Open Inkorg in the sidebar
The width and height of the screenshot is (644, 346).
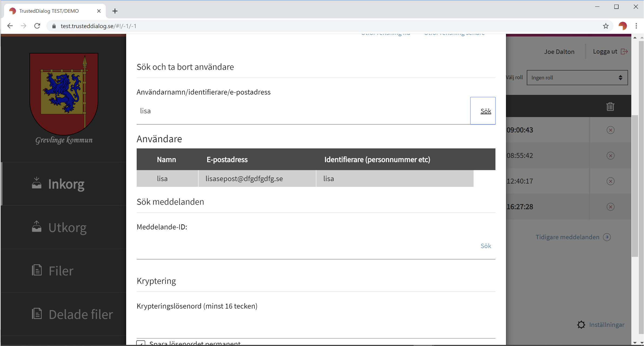66,184
